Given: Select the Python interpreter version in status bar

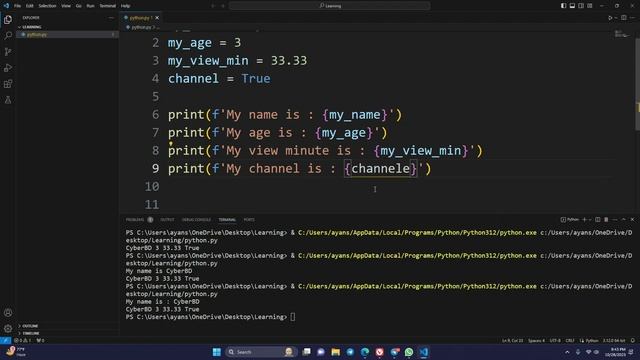Looking at the screenshot, I should (614, 340).
